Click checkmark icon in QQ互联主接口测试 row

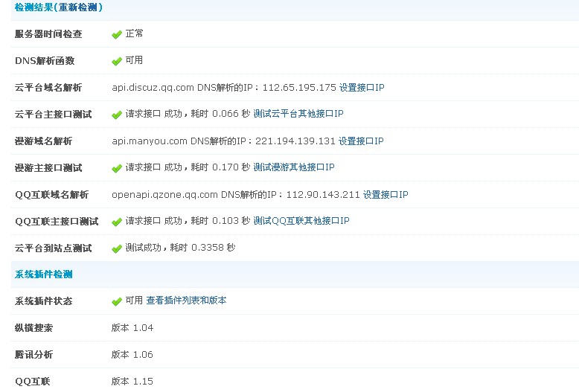(x=117, y=222)
